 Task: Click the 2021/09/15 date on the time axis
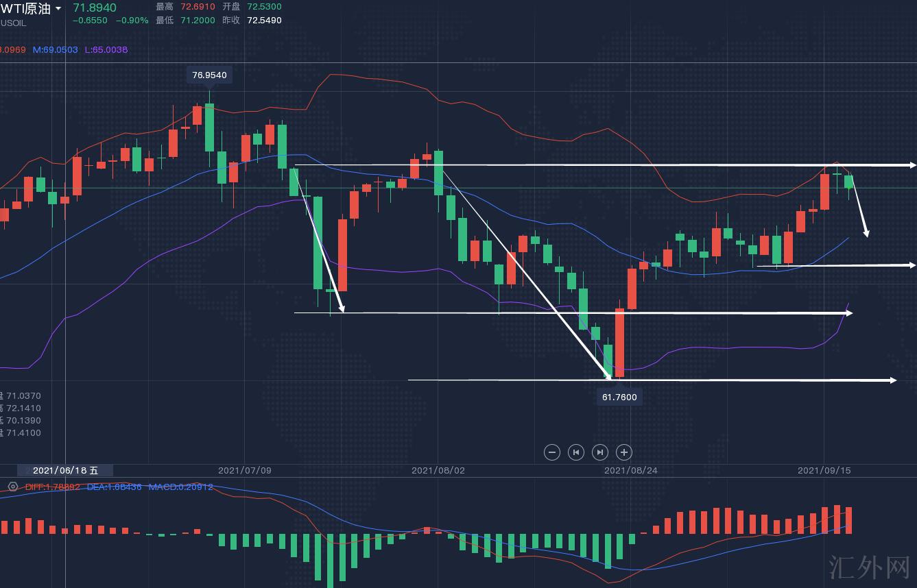(x=824, y=471)
